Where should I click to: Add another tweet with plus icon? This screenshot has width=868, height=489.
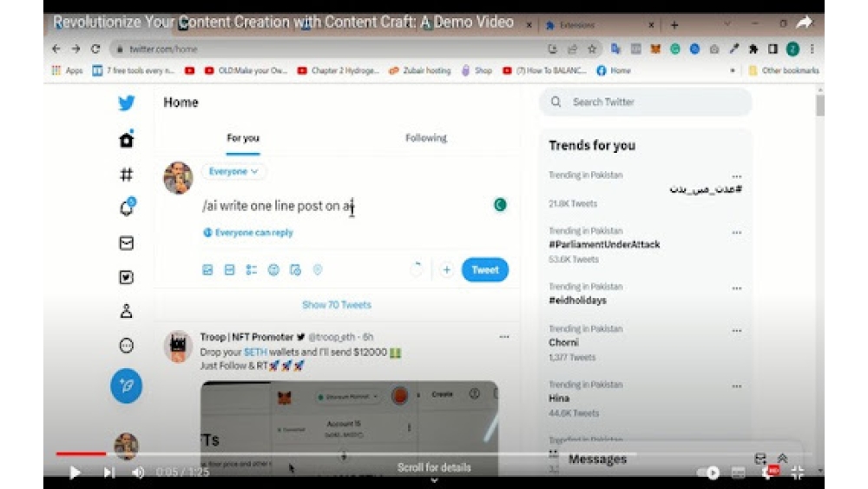click(x=447, y=270)
